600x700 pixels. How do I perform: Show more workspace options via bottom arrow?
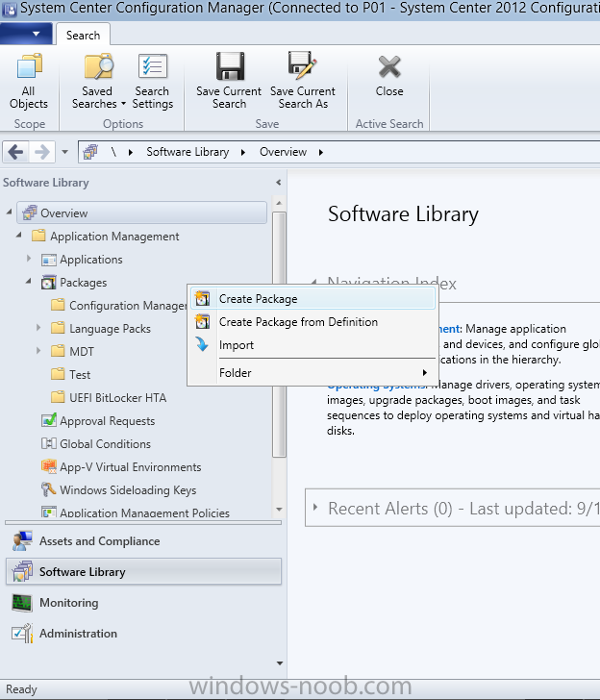[280, 663]
